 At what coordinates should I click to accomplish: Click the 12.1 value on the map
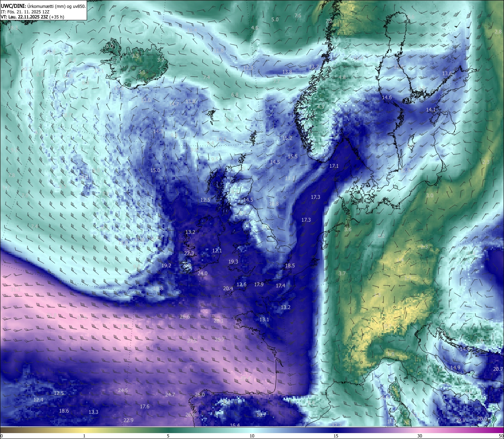point(217,250)
